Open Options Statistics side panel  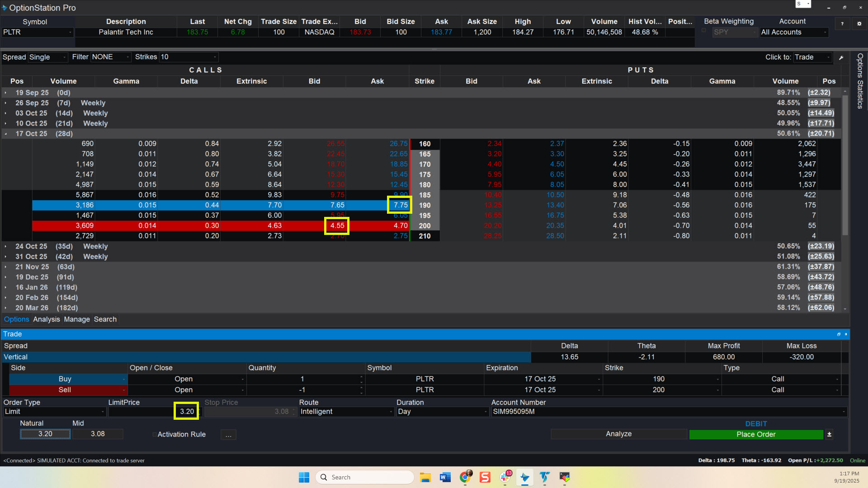(860, 81)
